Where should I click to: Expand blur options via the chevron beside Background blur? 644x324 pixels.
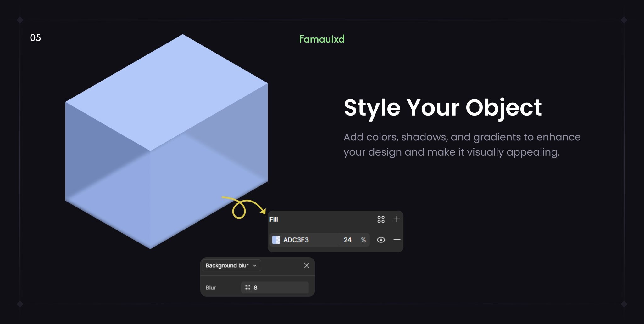pyautogui.click(x=255, y=265)
